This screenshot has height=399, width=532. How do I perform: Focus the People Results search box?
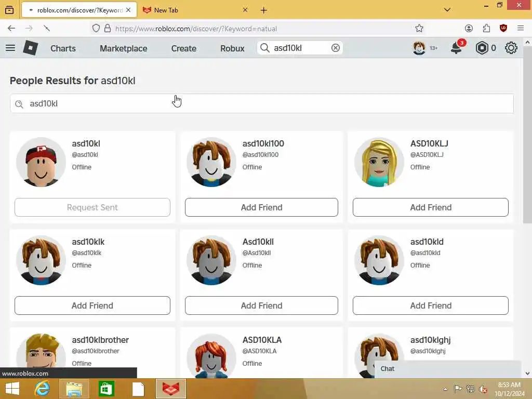point(262,103)
